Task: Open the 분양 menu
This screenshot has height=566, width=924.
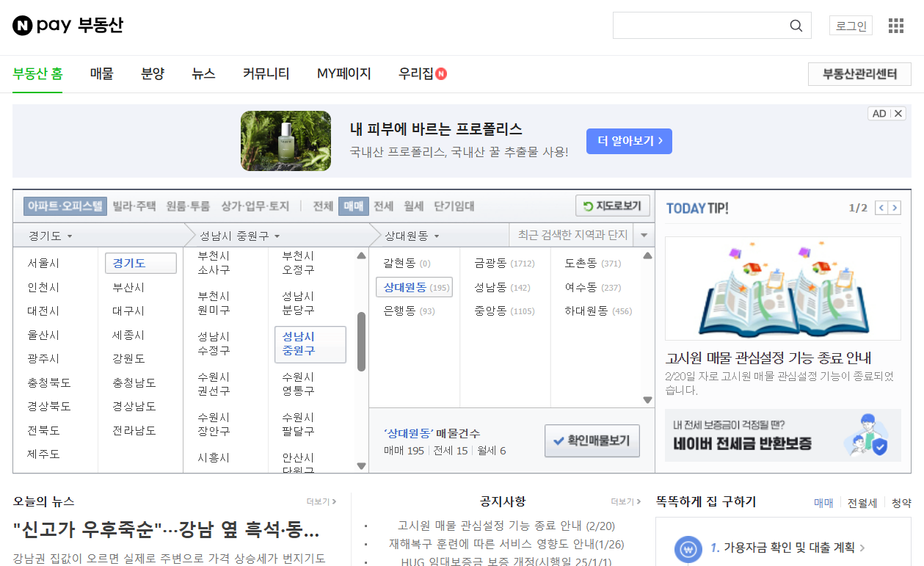Action: (153, 73)
